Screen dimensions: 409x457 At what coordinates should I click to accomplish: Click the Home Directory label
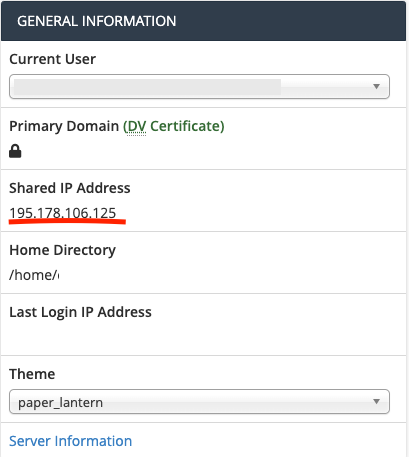[x=62, y=250]
